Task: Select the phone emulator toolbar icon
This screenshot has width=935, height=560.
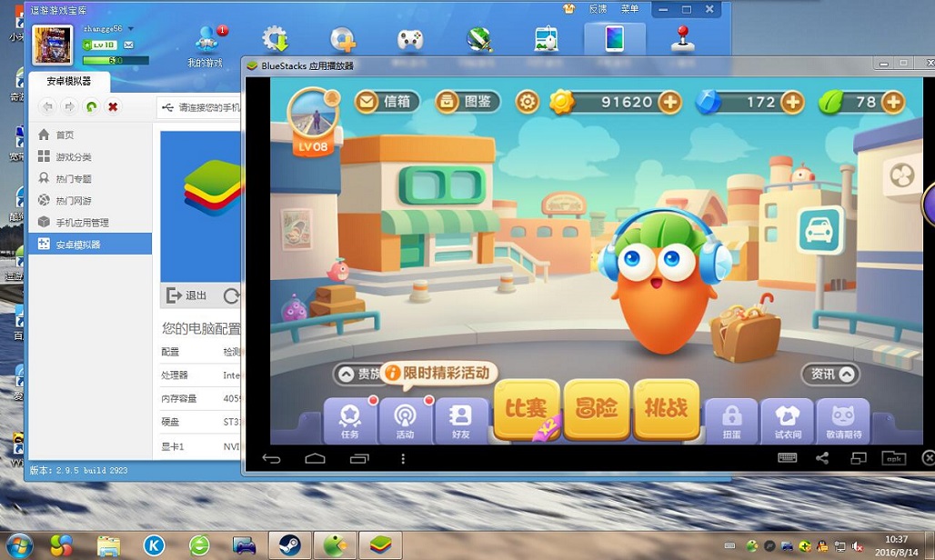Action: (614, 39)
